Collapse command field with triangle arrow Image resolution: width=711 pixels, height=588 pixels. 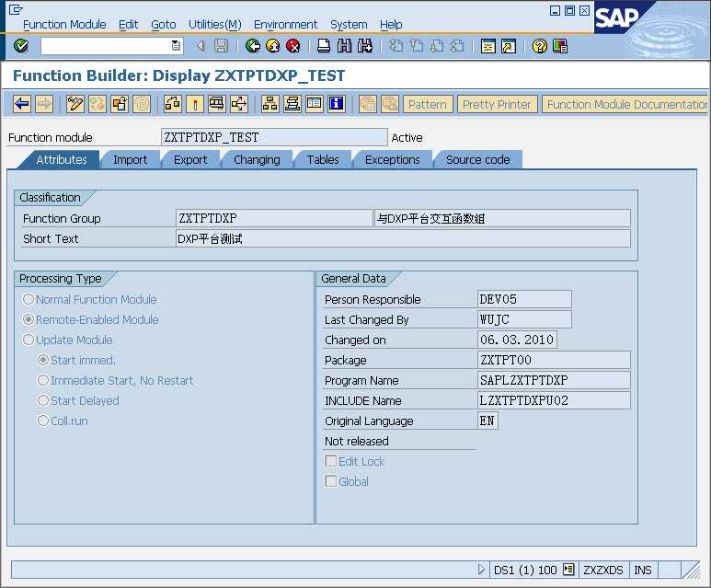[x=201, y=46]
